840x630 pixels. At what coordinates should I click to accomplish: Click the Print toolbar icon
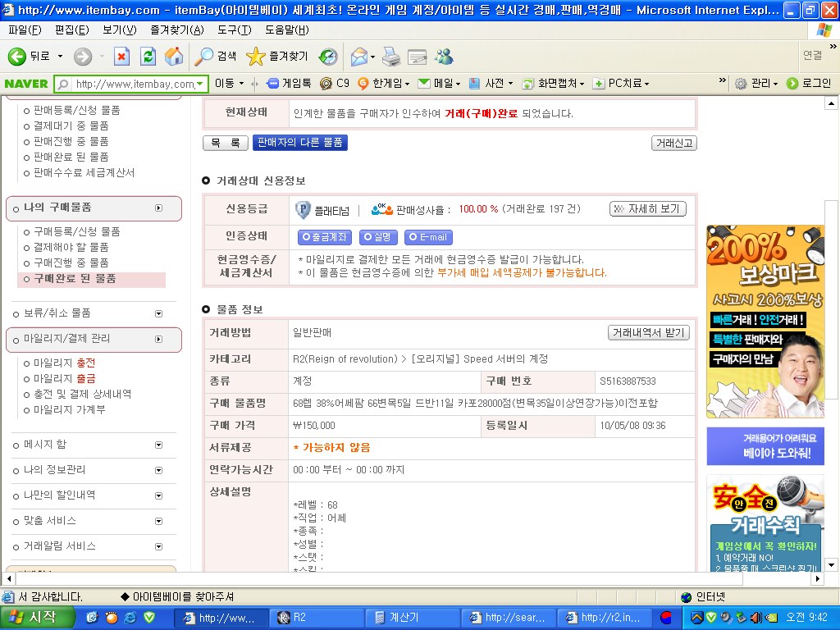click(391, 56)
